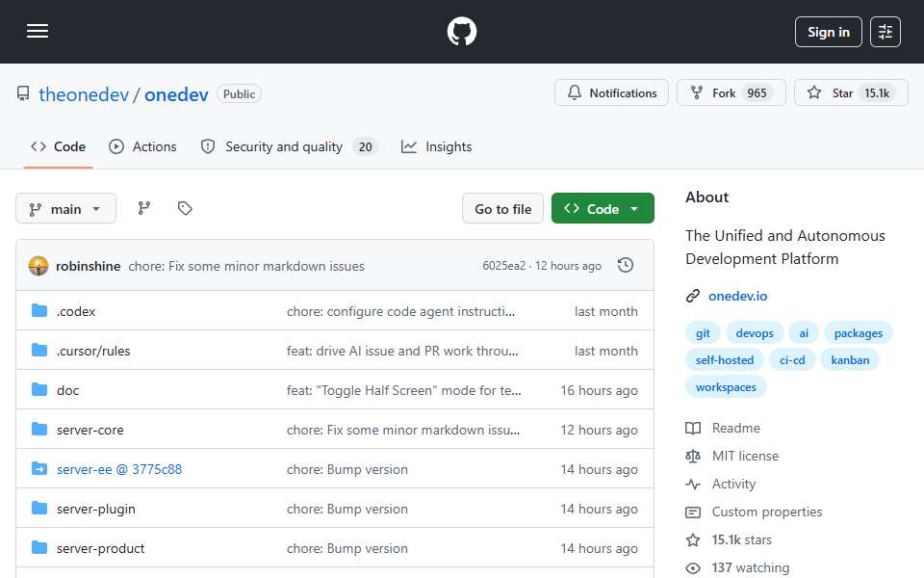The width and height of the screenshot is (924, 578).
Task: Select the kanban topic tag
Action: click(850, 359)
